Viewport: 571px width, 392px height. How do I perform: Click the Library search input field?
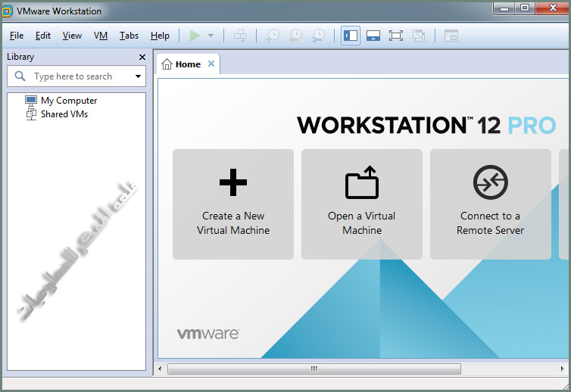click(76, 76)
